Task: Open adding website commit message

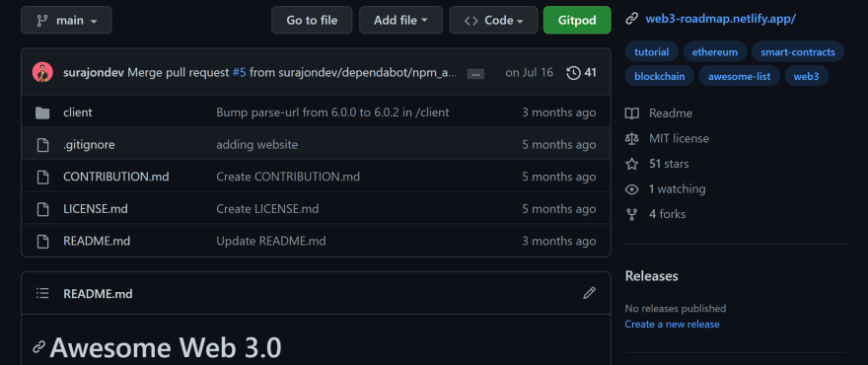Action: 256,145
